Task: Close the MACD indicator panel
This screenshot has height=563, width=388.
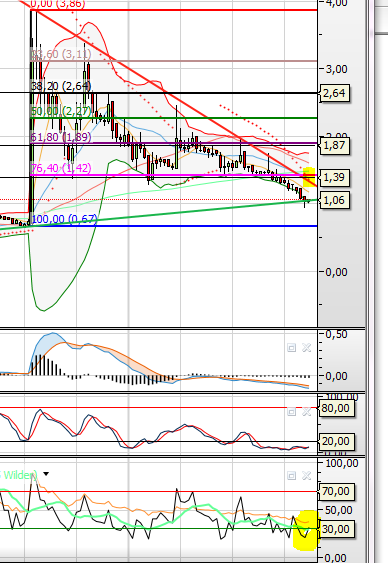Action: point(306,348)
